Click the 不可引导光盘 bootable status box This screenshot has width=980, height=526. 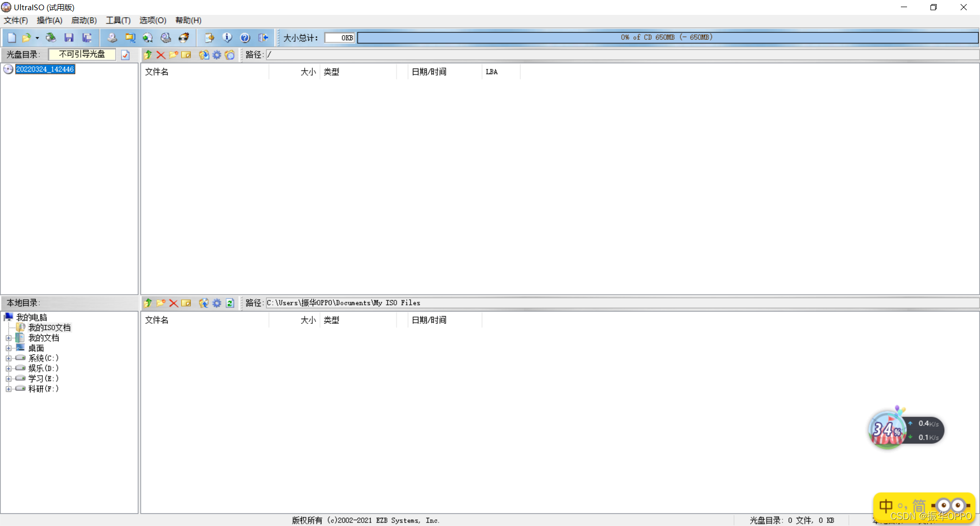coord(82,54)
